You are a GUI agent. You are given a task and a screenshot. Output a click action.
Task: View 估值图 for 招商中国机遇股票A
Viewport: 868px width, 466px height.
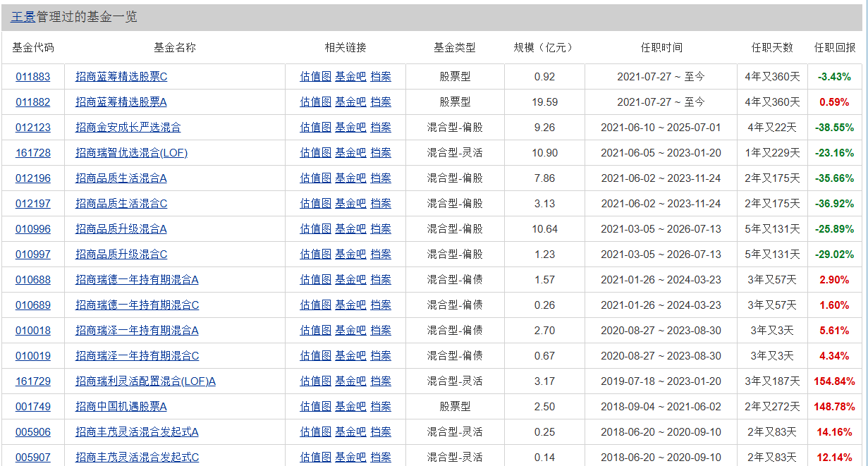pos(315,407)
